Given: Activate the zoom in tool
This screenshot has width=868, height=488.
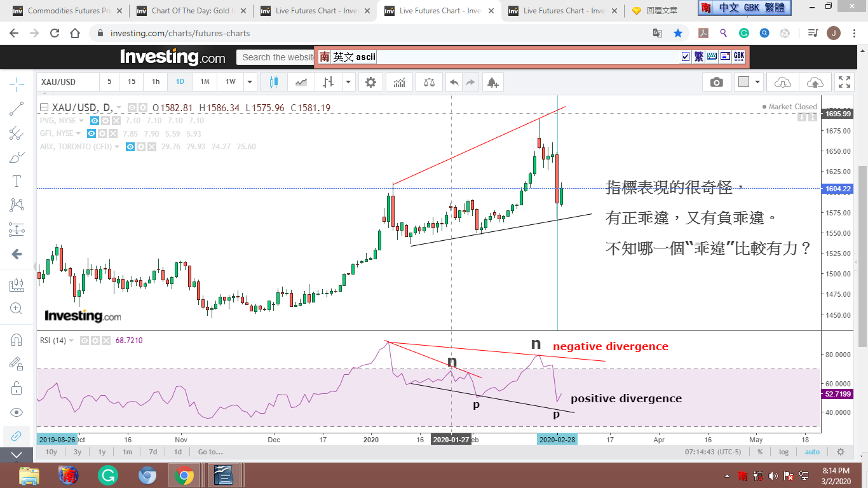Looking at the screenshot, I should coord(17,309).
